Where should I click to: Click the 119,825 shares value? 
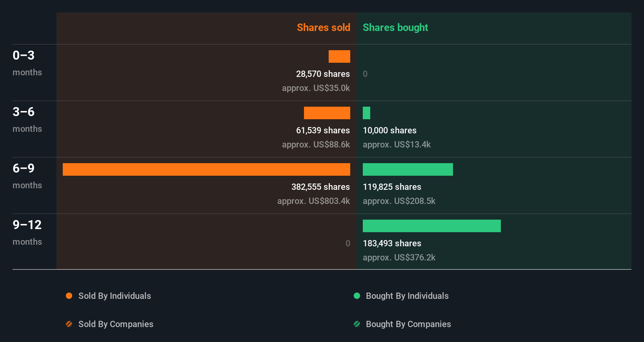point(392,187)
